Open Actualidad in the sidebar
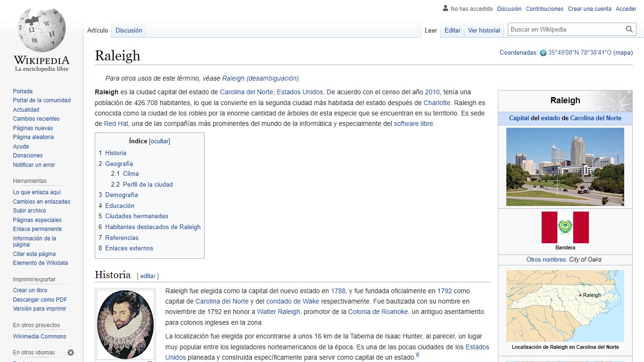This screenshot has width=644, height=362. click(x=26, y=110)
